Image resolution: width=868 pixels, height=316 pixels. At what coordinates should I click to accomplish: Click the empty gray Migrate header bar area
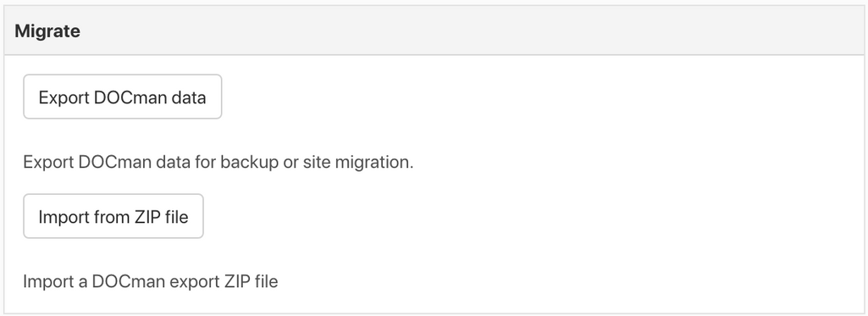click(x=471, y=31)
